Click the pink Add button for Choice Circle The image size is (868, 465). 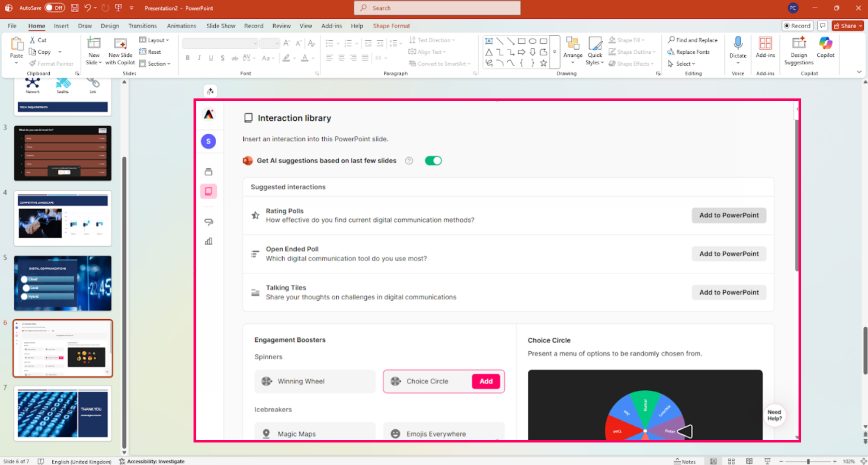pos(486,381)
